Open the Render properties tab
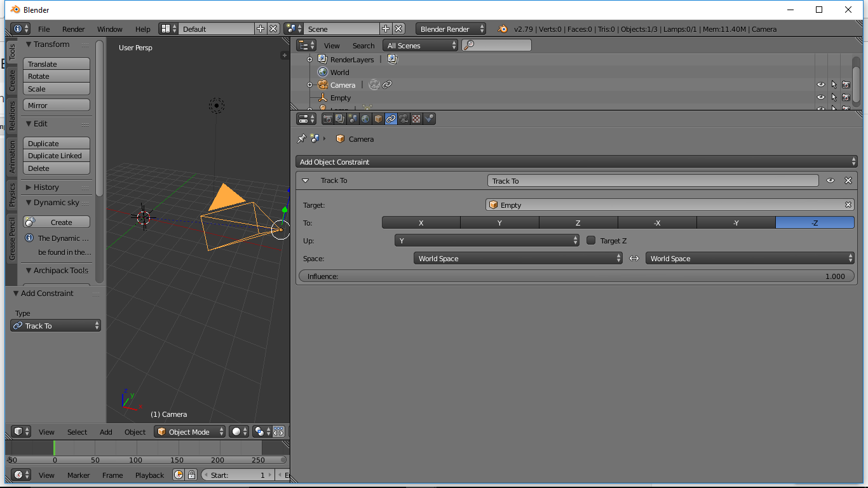 point(327,119)
